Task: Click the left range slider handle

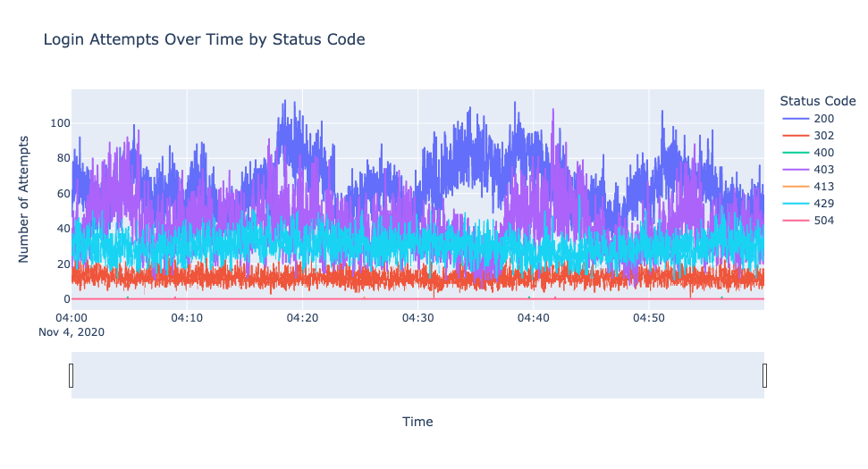Action: point(71,375)
